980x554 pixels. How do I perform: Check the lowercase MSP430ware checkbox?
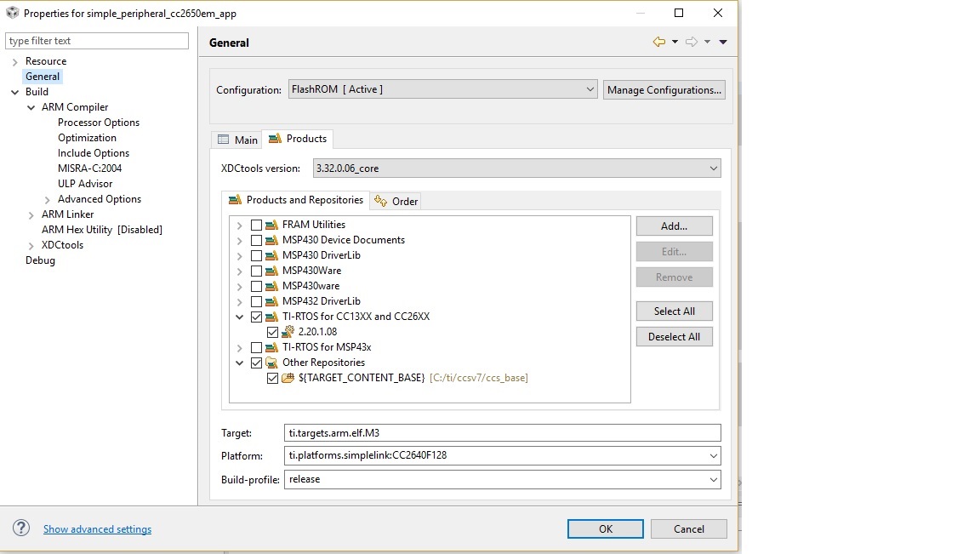(x=256, y=286)
